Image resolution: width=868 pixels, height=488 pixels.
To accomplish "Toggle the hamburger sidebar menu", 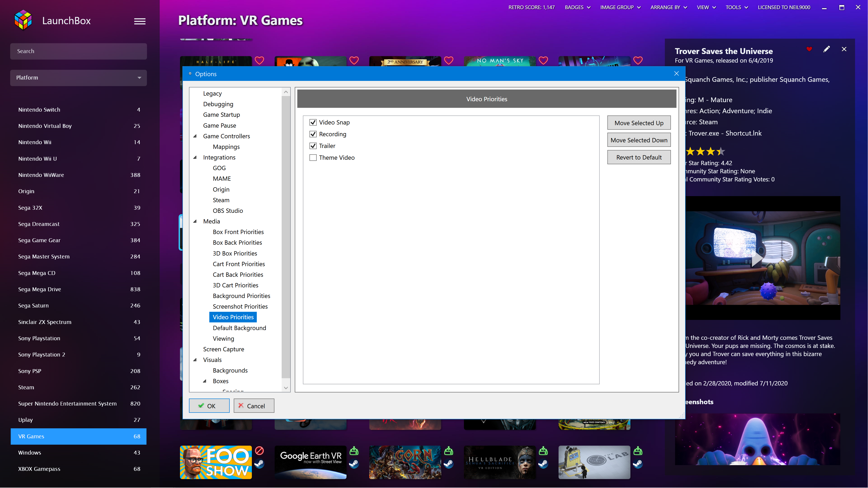I will pos(140,21).
